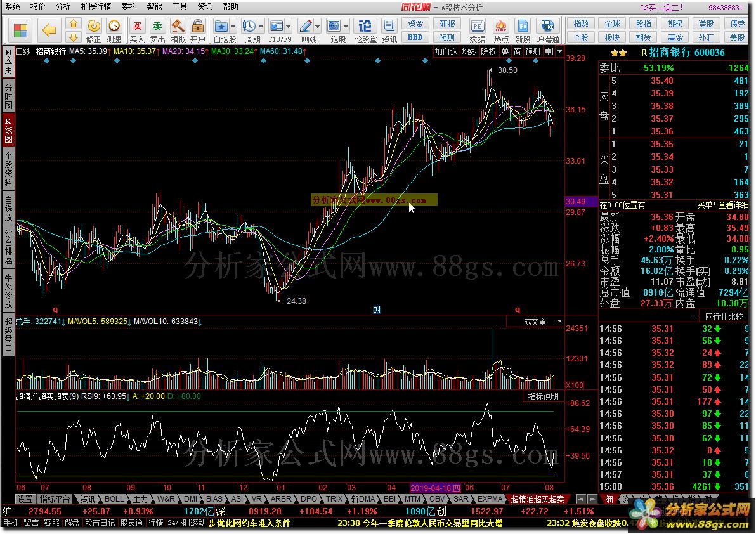Click the 财 financial marker on chart
This screenshot has width=756, height=534.
coord(377,310)
